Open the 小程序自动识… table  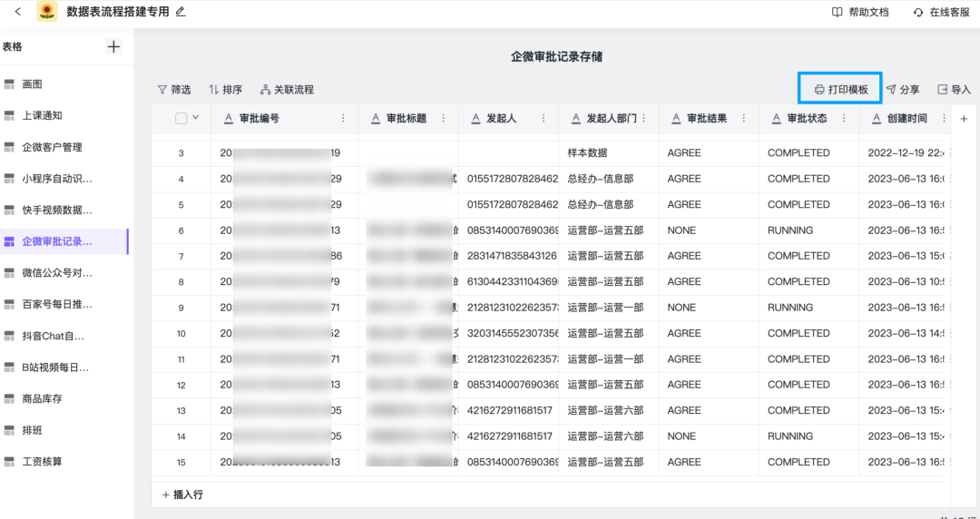pos(64,178)
